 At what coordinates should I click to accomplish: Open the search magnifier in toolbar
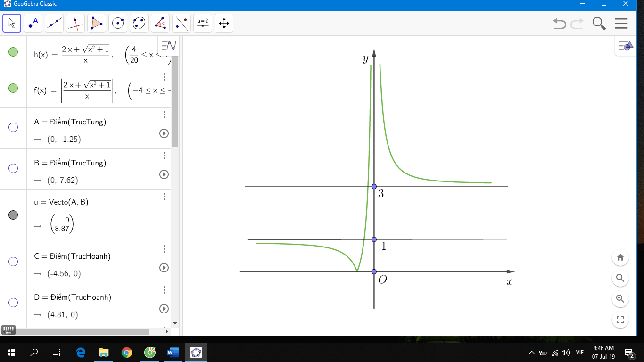(x=599, y=24)
